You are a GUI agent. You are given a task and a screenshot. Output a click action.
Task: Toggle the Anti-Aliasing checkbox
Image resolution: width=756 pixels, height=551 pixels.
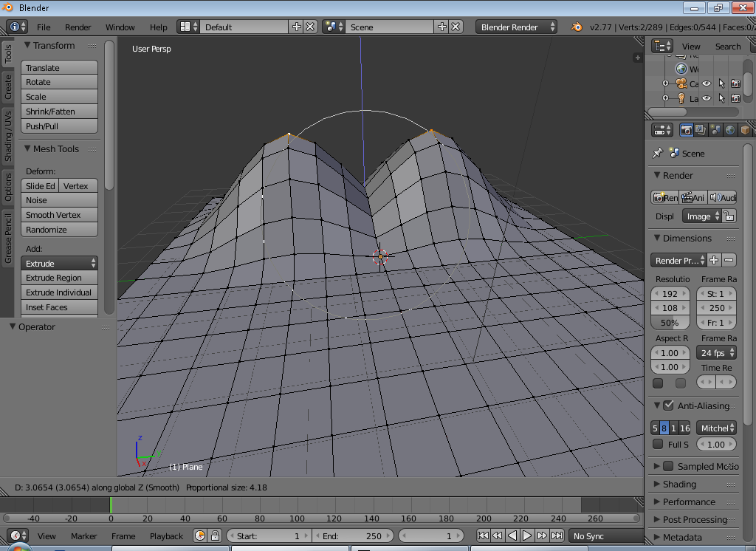pyautogui.click(x=668, y=405)
